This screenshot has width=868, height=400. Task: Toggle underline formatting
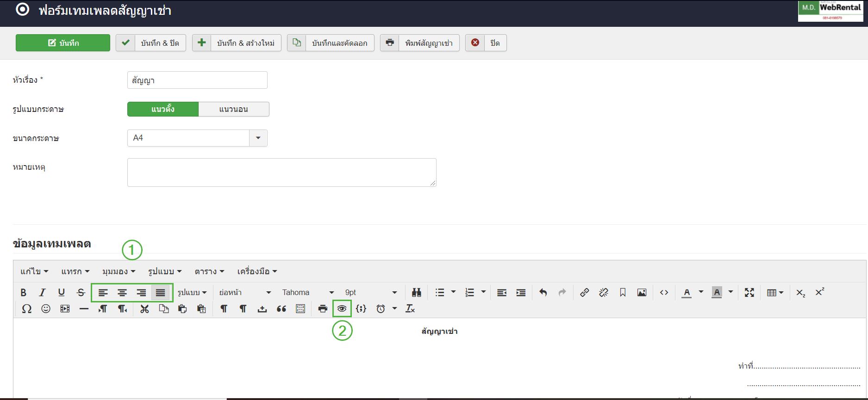point(61,292)
